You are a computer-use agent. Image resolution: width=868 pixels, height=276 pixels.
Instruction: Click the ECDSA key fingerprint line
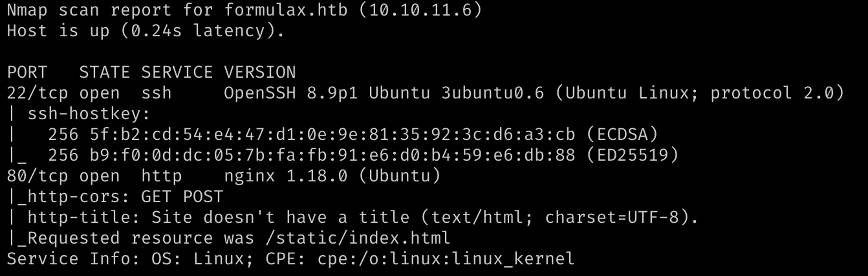353,135
